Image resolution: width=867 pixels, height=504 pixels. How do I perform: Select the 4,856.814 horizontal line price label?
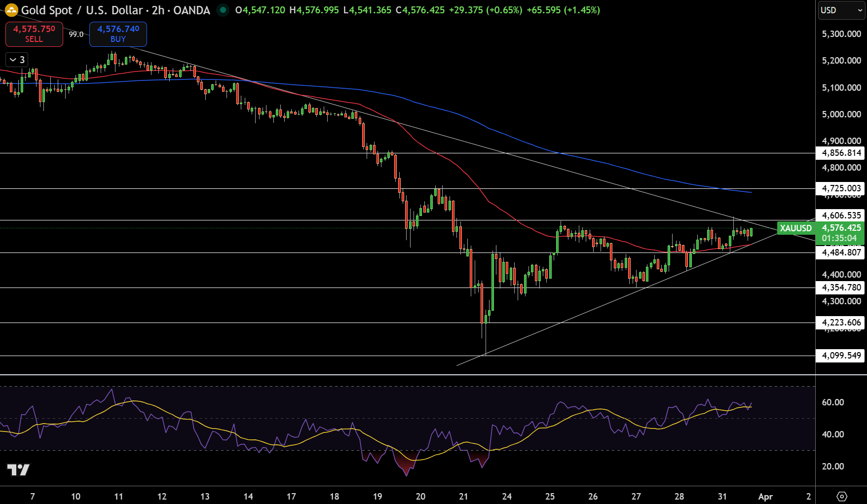pos(840,153)
